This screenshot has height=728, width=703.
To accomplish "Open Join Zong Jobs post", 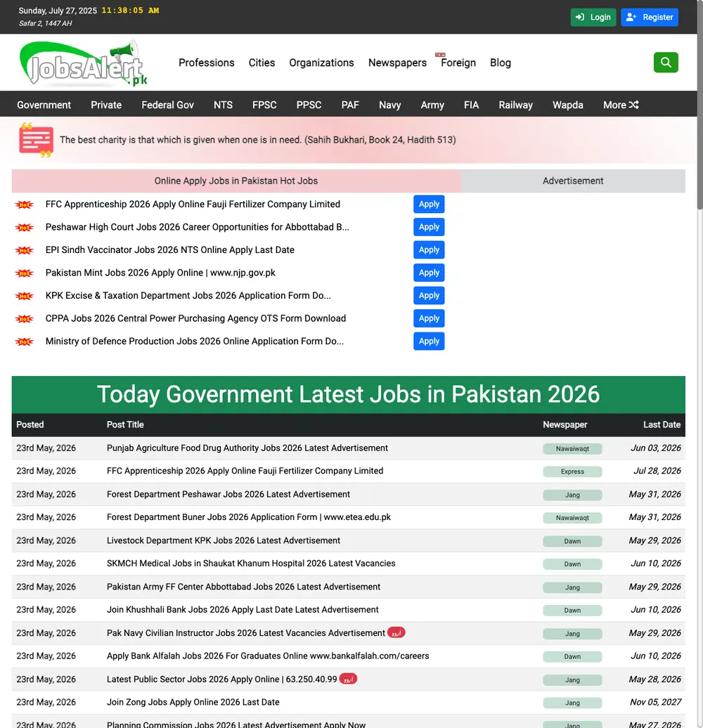I will [x=193, y=702].
